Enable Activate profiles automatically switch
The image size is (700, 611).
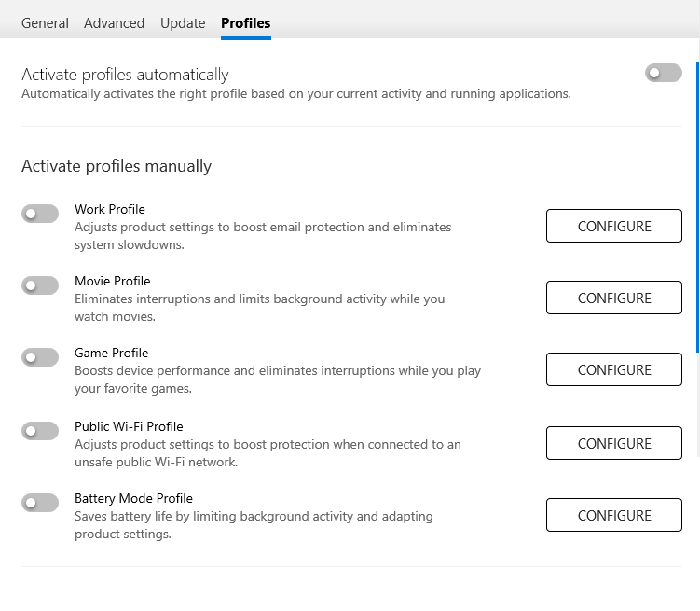click(x=663, y=73)
